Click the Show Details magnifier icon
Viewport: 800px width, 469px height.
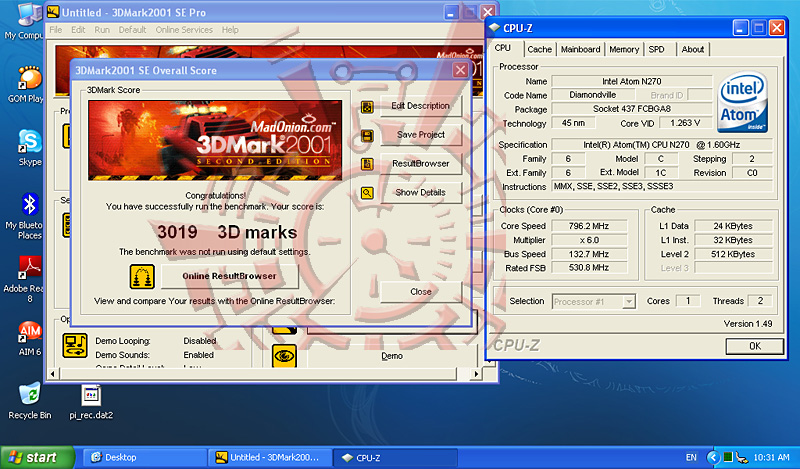[367, 193]
